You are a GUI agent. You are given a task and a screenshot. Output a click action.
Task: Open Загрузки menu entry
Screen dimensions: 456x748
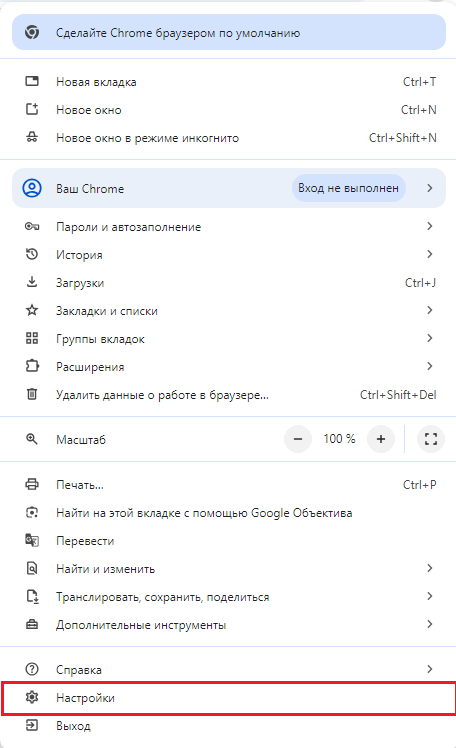click(228, 282)
